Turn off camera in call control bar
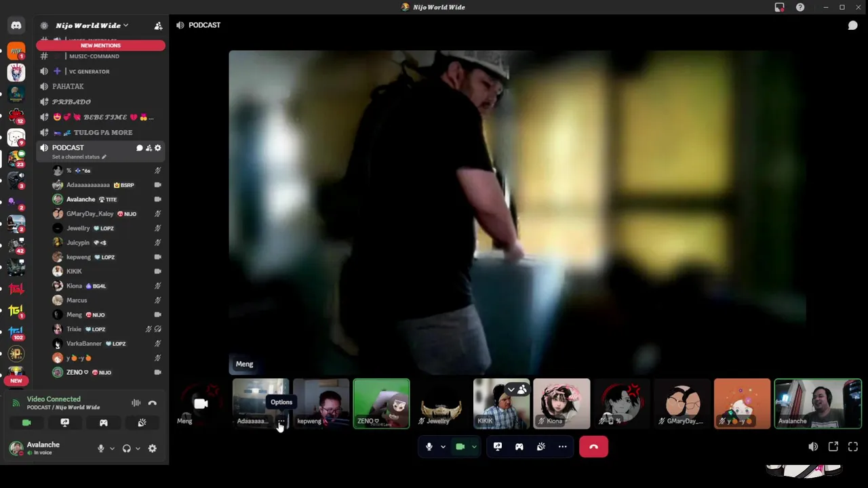 pos(460,447)
